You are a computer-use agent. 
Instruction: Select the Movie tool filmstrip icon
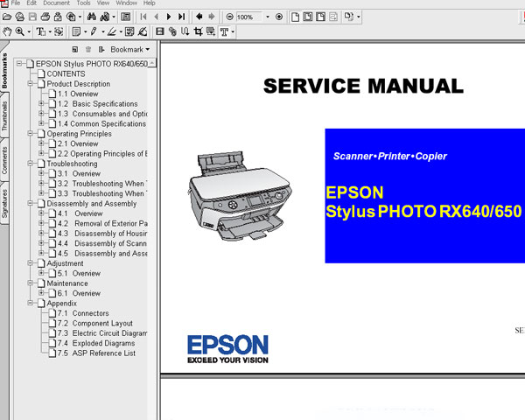point(160,31)
